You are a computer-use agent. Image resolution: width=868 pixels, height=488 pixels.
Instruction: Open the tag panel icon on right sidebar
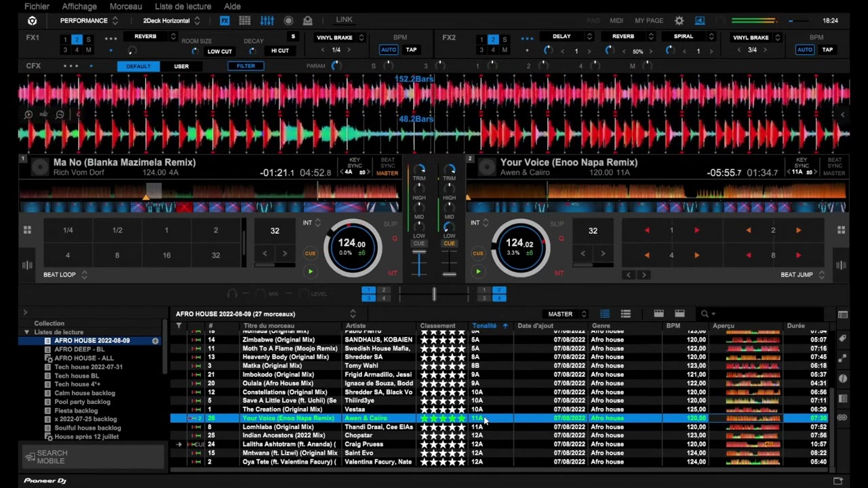tap(842, 338)
